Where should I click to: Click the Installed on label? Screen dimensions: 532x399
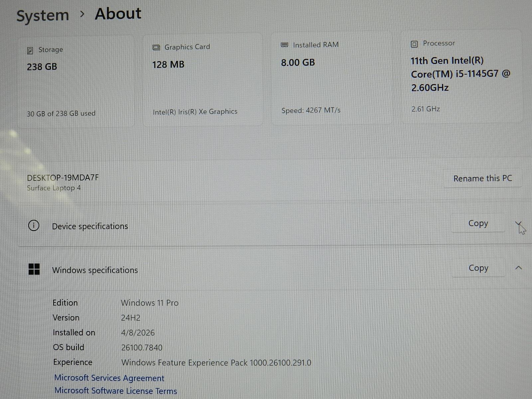click(x=74, y=332)
